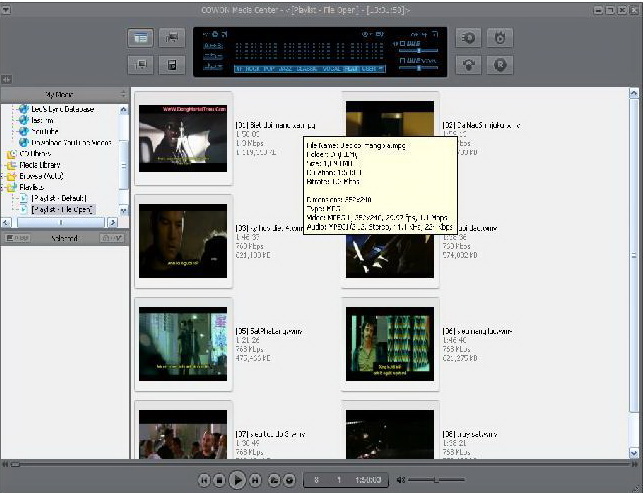
Task: Open the portable device transfer button
Action: (x=172, y=65)
